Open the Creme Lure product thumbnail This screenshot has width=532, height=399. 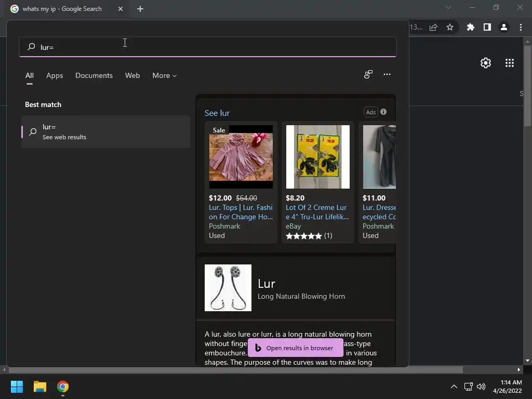click(x=317, y=157)
